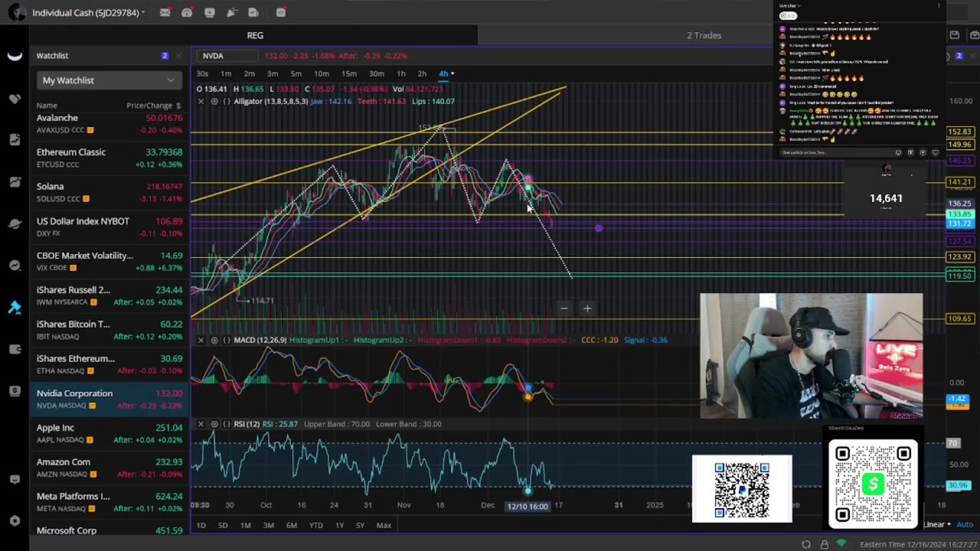Open settings gear icon at sidebar bottom
Screen dimensions: 980x551
(15, 521)
